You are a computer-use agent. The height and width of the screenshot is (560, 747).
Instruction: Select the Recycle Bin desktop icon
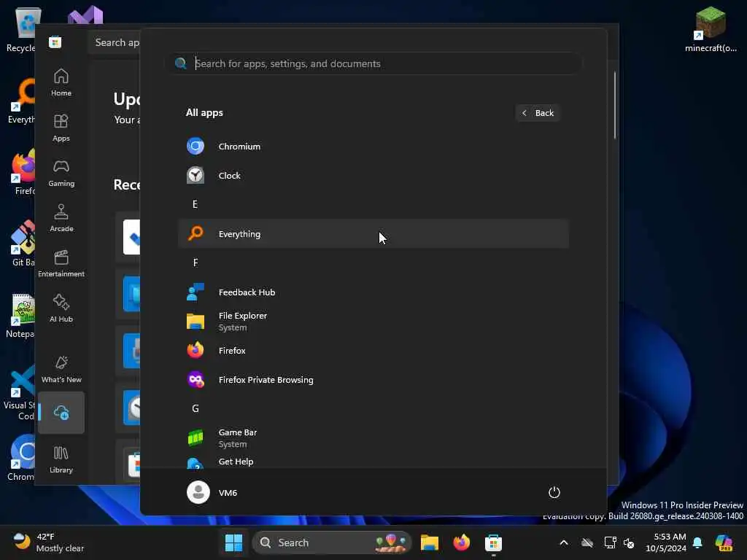click(21, 29)
